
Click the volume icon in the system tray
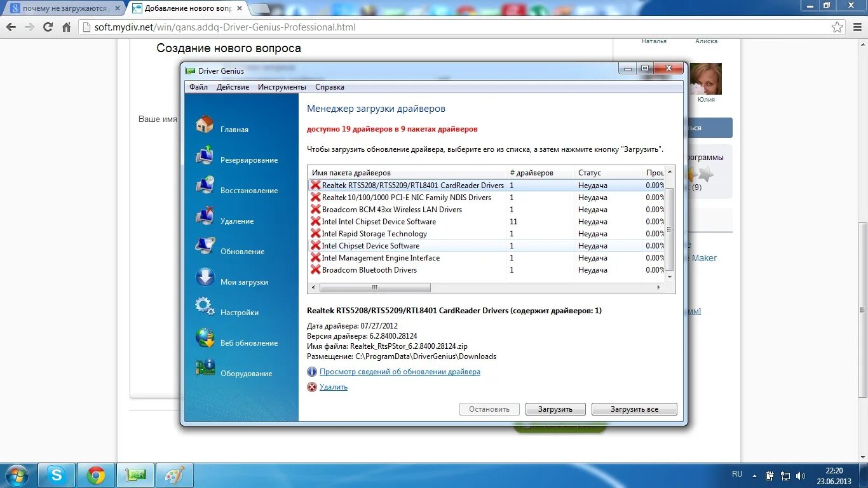801,476
